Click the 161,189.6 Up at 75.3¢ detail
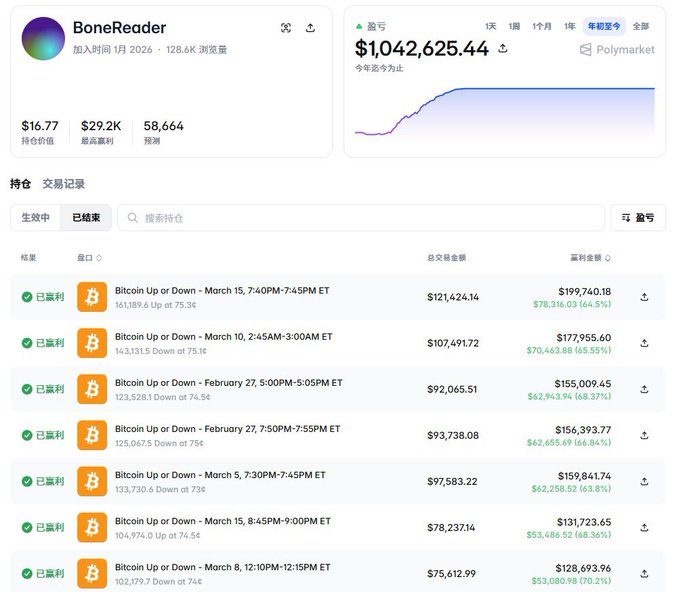 coord(155,305)
